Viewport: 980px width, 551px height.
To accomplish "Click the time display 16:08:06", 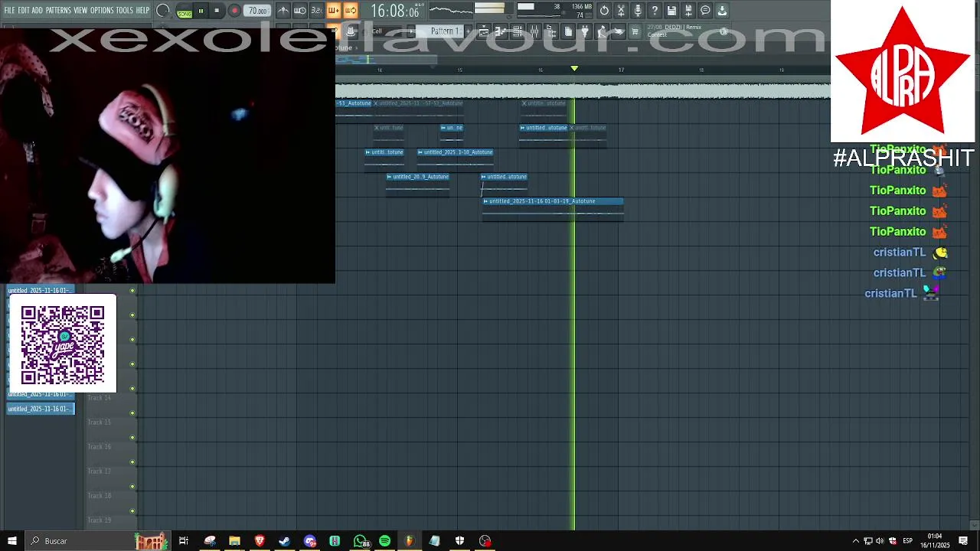I will tap(395, 11).
